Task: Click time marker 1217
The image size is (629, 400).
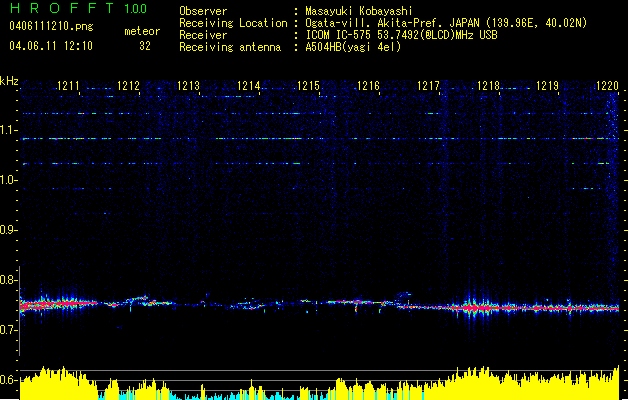Action: (428, 86)
